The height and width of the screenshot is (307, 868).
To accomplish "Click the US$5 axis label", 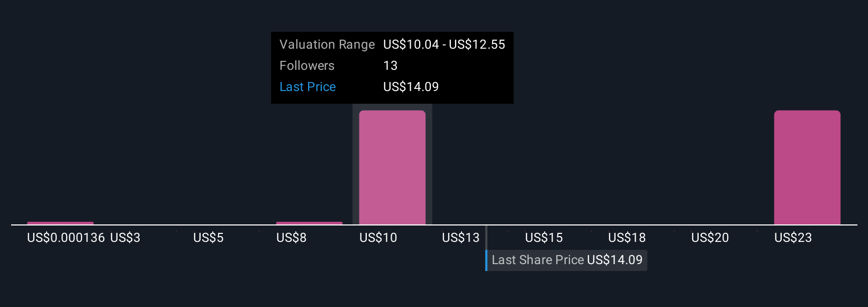I will pos(209,238).
